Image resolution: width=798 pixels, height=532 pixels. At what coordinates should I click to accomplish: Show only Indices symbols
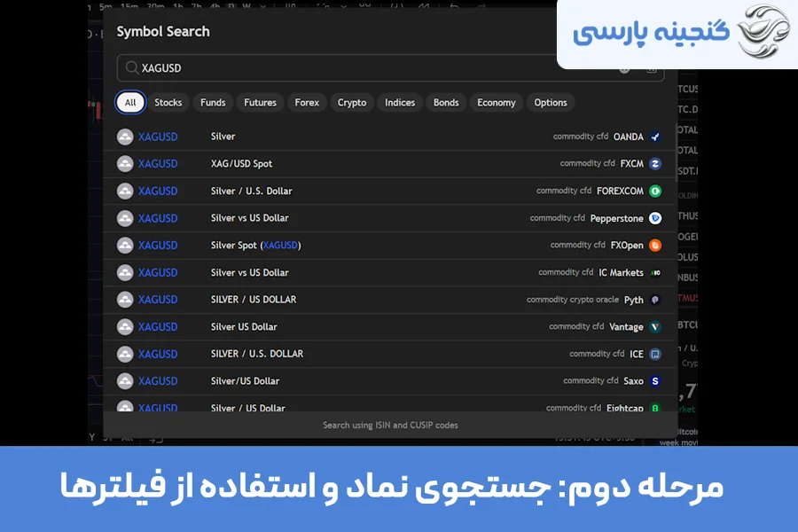click(x=400, y=102)
